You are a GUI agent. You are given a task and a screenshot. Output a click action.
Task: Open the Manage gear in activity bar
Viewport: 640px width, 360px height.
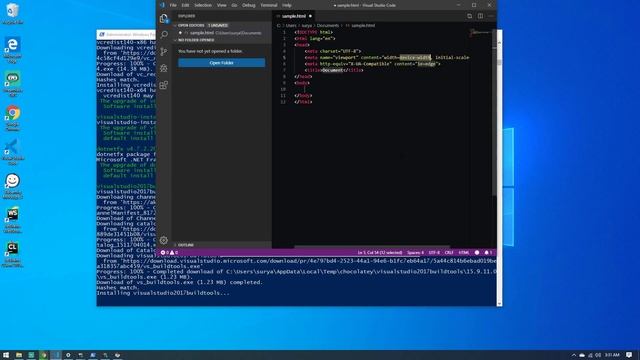click(164, 240)
